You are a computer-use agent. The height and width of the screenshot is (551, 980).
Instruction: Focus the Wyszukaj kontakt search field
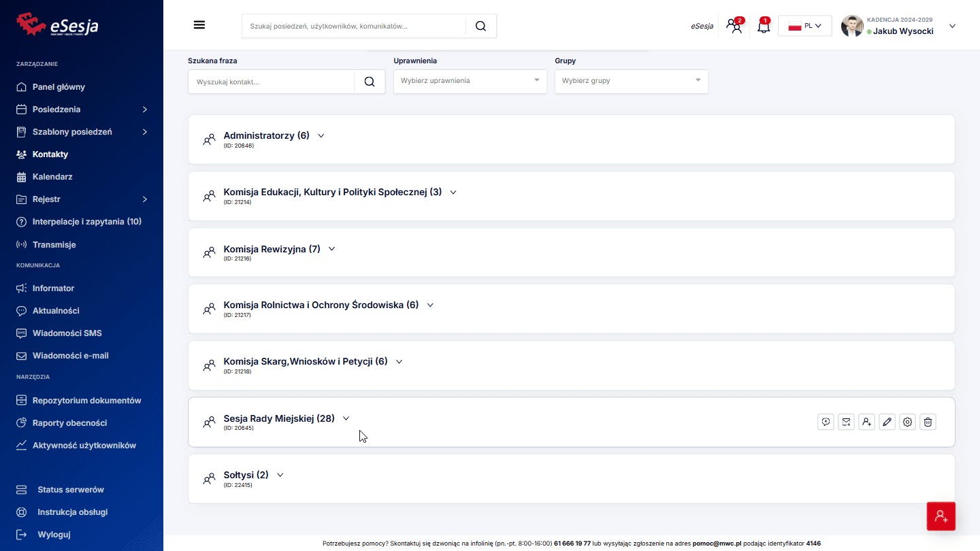click(271, 82)
